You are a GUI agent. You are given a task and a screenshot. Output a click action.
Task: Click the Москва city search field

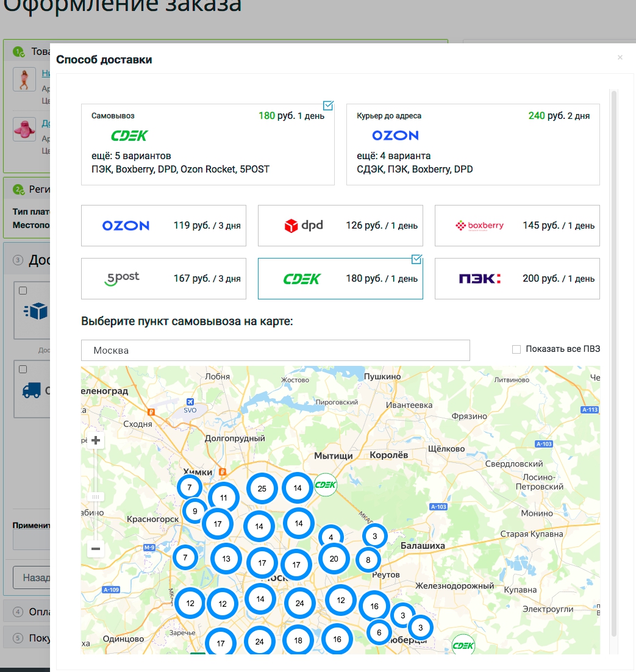(276, 351)
